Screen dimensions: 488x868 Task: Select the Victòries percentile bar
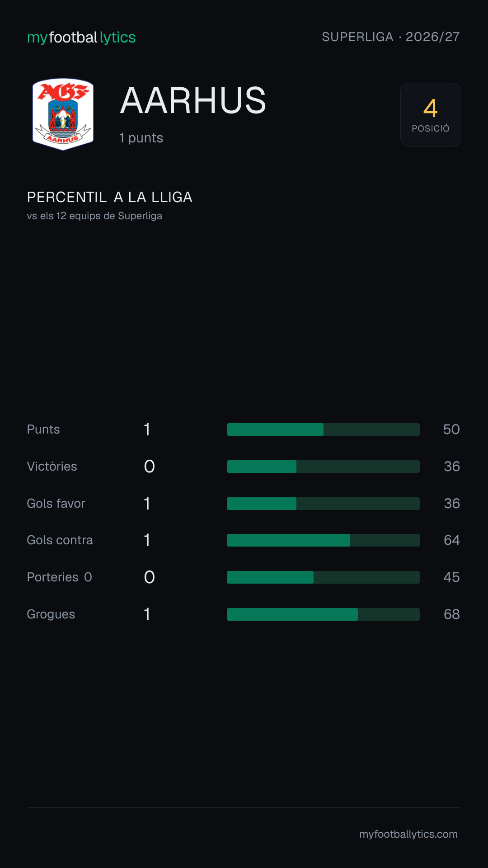tap(323, 467)
